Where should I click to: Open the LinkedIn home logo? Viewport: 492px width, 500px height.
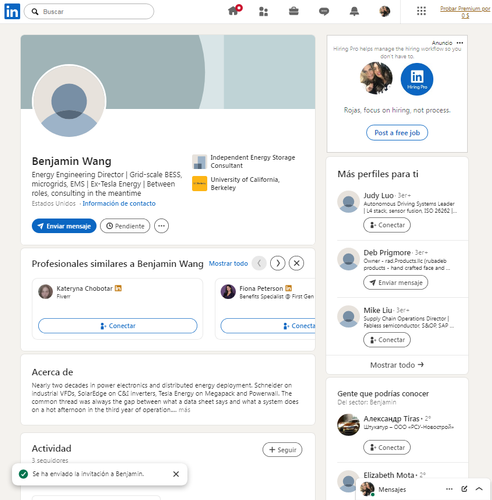(12, 12)
